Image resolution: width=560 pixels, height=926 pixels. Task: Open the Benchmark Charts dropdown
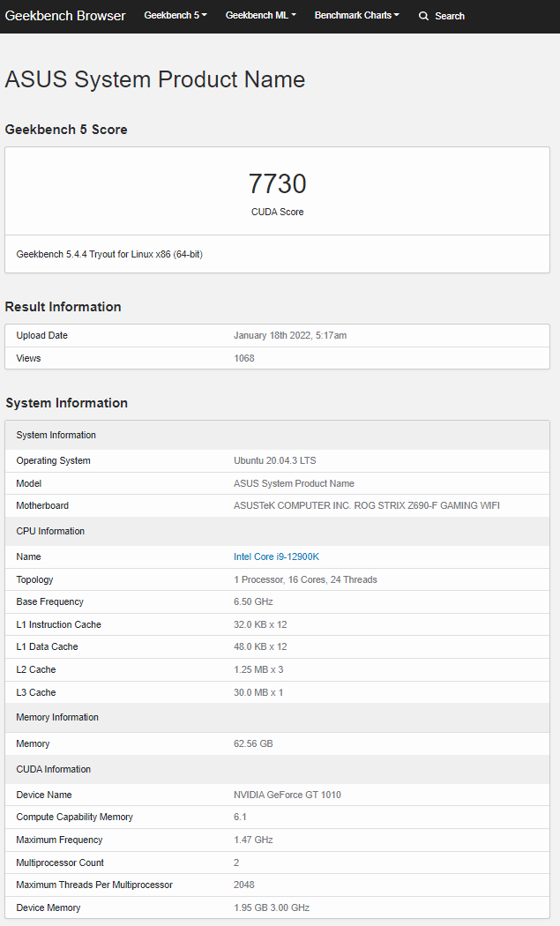pyautogui.click(x=357, y=15)
